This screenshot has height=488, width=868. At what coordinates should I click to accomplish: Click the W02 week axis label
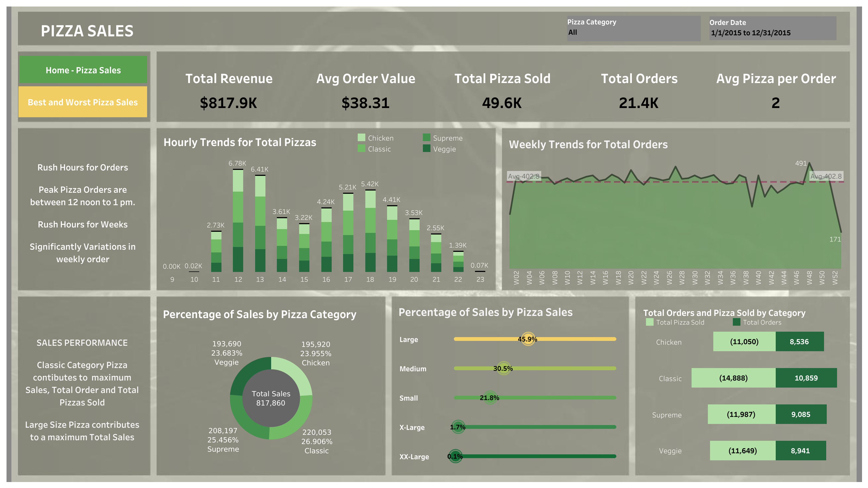517,278
